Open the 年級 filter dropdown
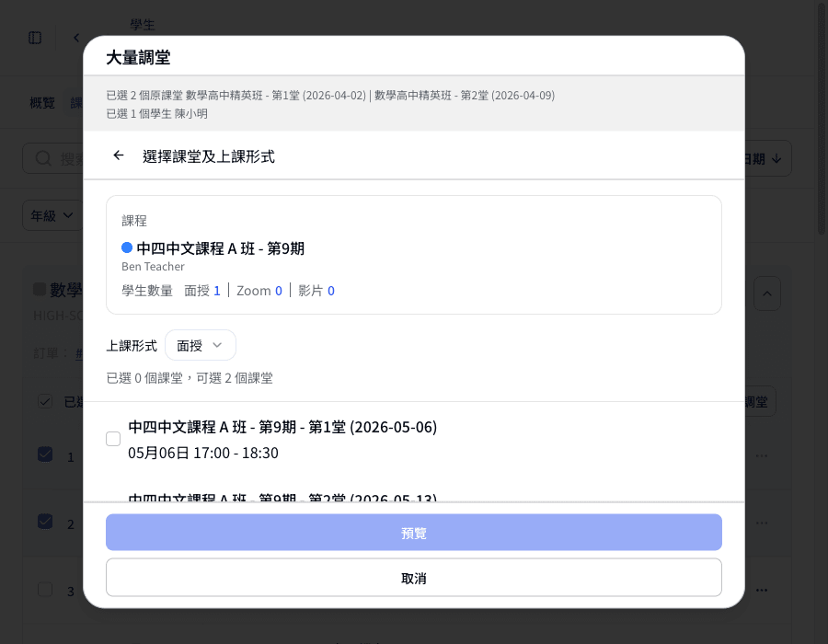 pyautogui.click(x=52, y=215)
